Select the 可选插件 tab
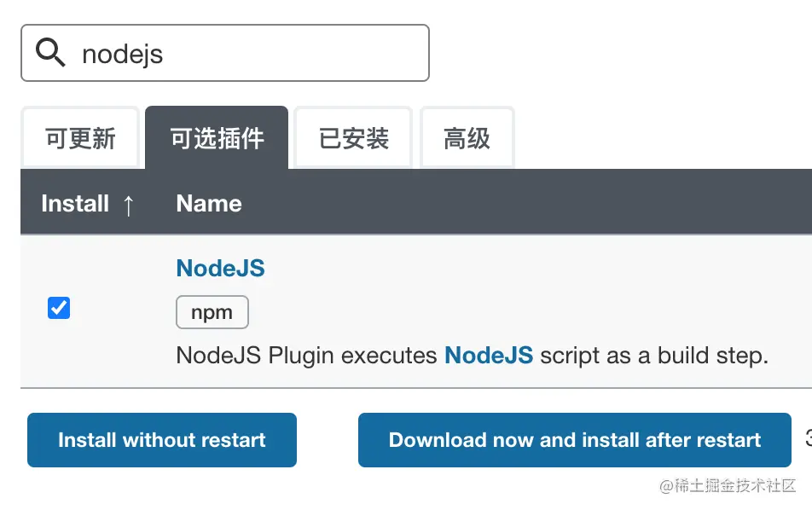Image resolution: width=812 pixels, height=510 pixels. (217, 138)
